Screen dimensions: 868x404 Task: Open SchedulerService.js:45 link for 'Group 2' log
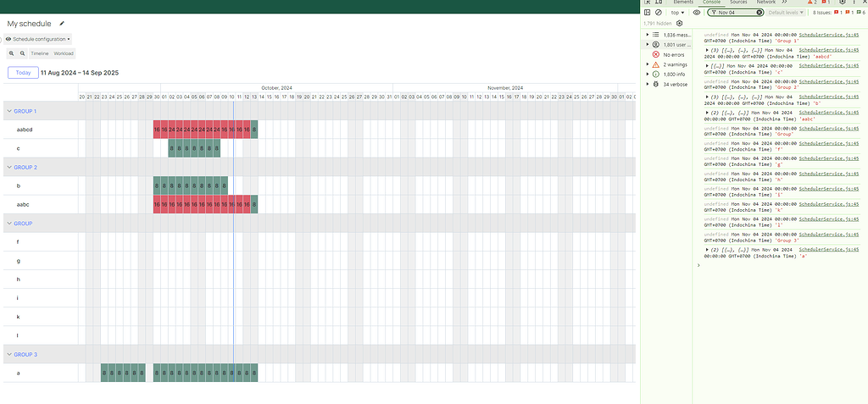829,81
